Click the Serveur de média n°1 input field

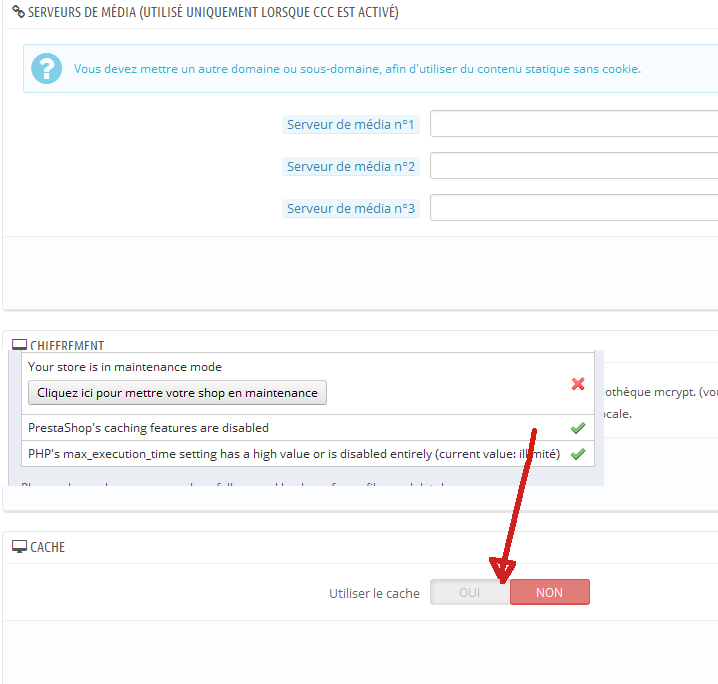tap(574, 124)
